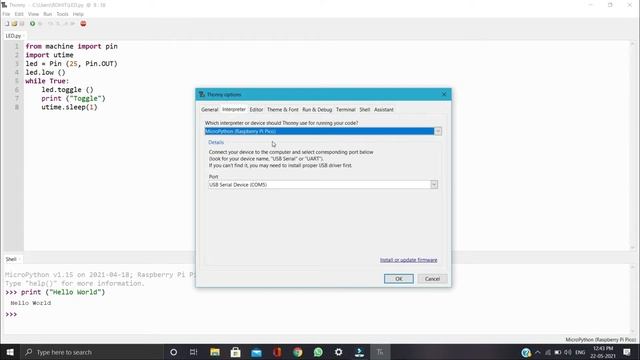Image resolution: width=640 pixels, height=360 pixels.
Task: Save the file with the disk toolbar icon
Action: [x=22, y=24]
